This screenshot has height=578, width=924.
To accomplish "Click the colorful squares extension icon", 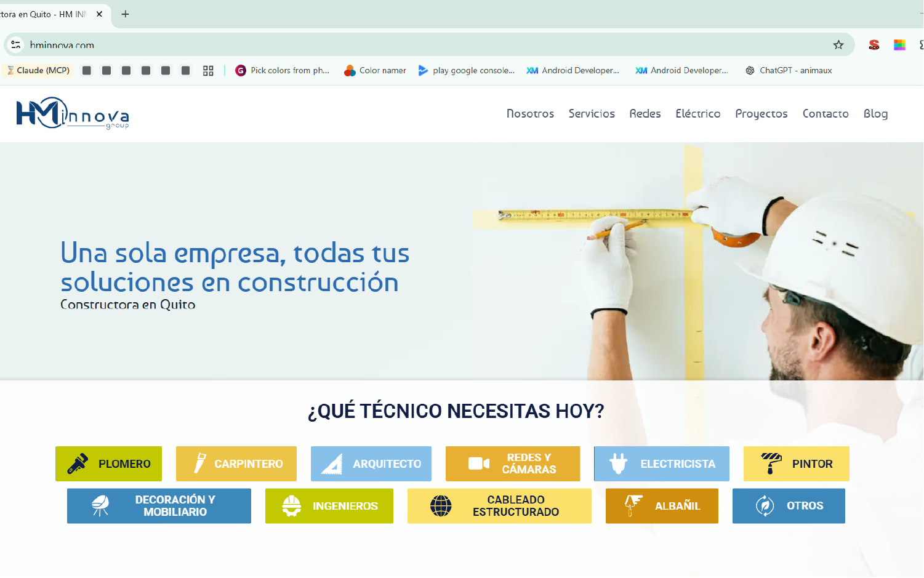I will pyautogui.click(x=899, y=45).
